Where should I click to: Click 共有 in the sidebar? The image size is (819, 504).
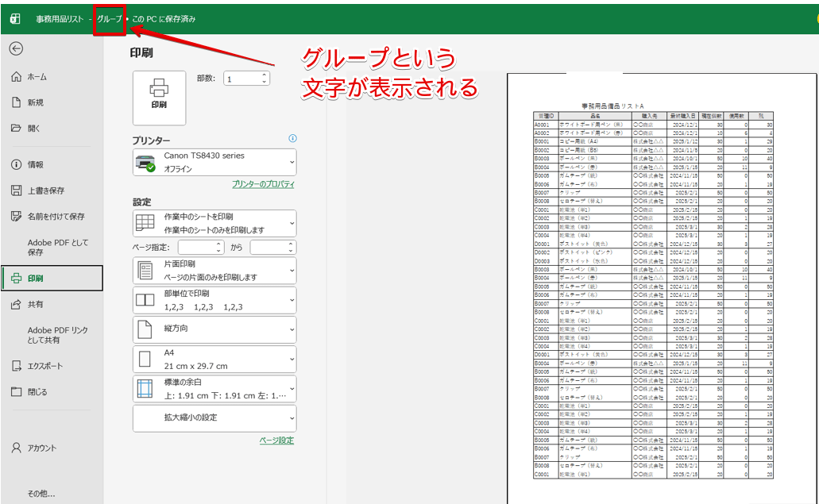click(x=35, y=304)
